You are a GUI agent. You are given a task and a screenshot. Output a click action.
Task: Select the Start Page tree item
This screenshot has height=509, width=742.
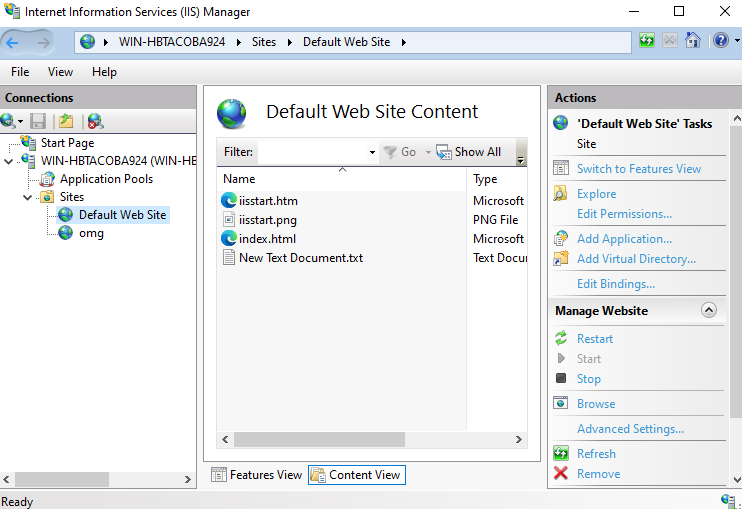pos(67,143)
